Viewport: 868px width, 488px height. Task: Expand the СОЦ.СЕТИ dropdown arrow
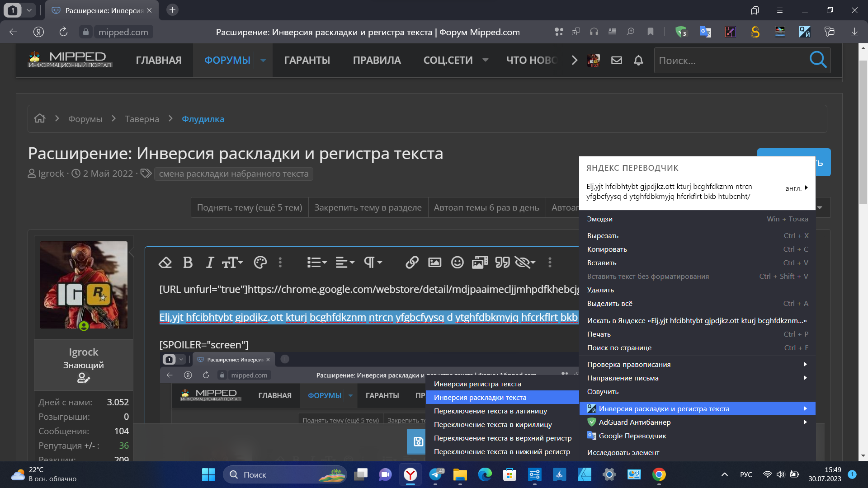pos(486,60)
